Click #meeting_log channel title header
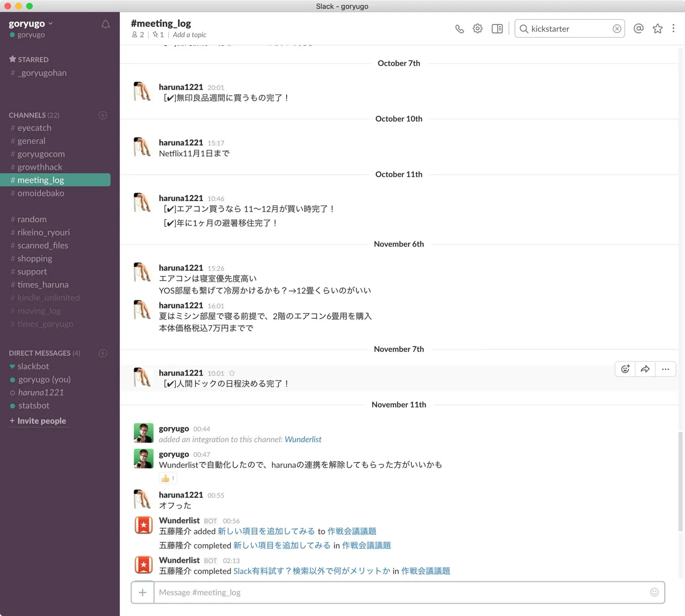 pyautogui.click(x=161, y=23)
